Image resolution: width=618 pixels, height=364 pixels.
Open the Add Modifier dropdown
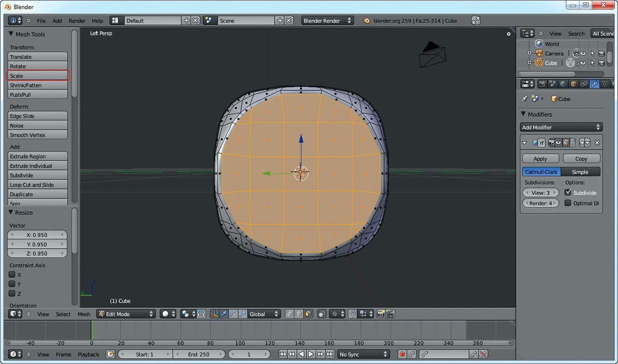click(562, 127)
